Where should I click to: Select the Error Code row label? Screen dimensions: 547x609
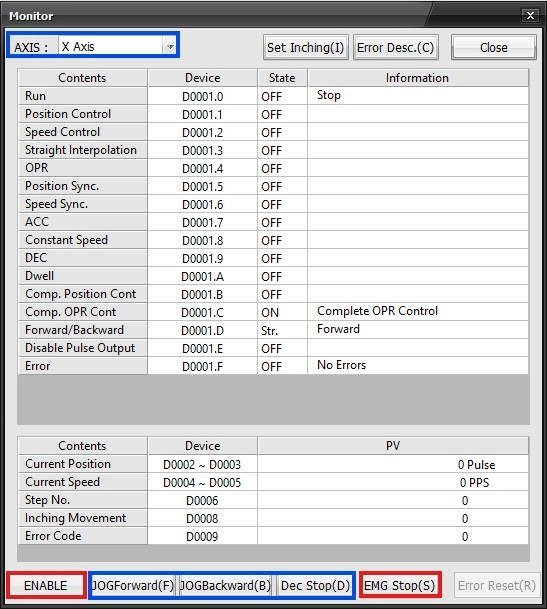coord(82,536)
